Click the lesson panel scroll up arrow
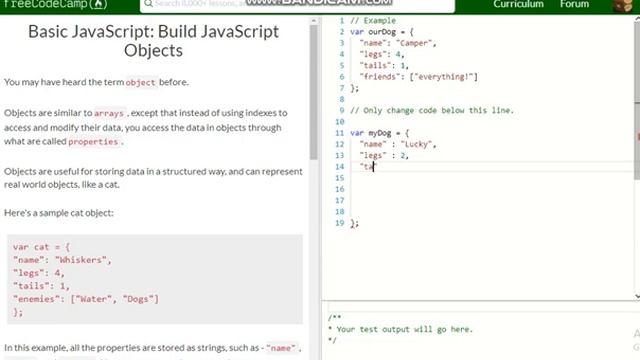This screenshot has height=360, width=640. [x=313, y=20]
